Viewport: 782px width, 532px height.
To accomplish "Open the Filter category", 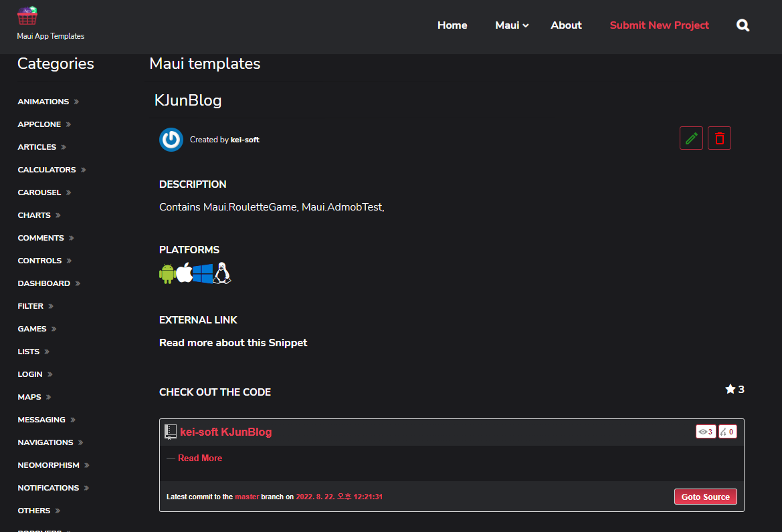I will point(35,306).
